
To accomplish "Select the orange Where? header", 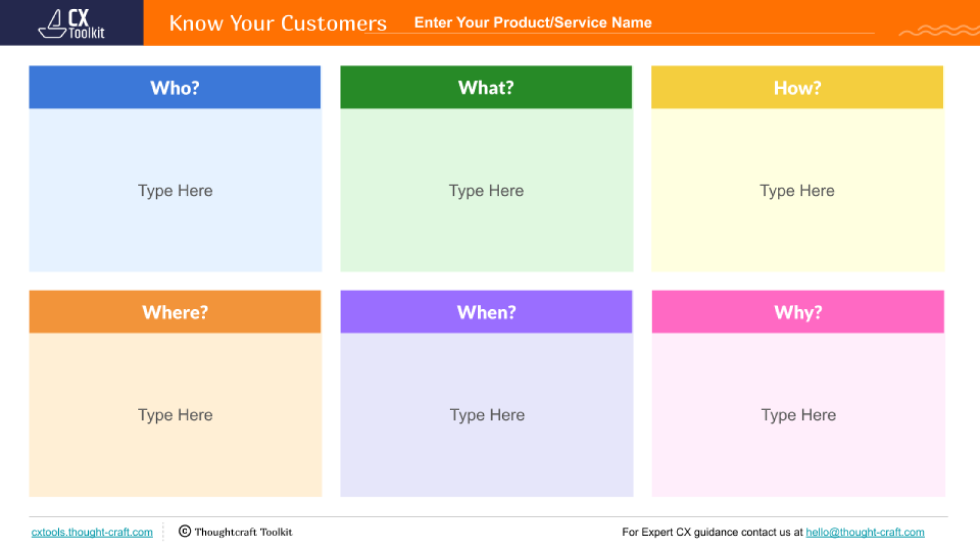I will [175, 312].
